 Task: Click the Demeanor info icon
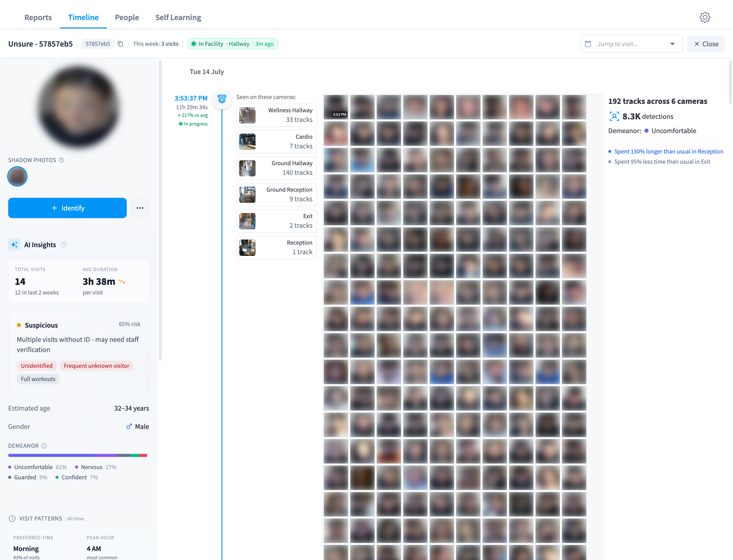44,446
